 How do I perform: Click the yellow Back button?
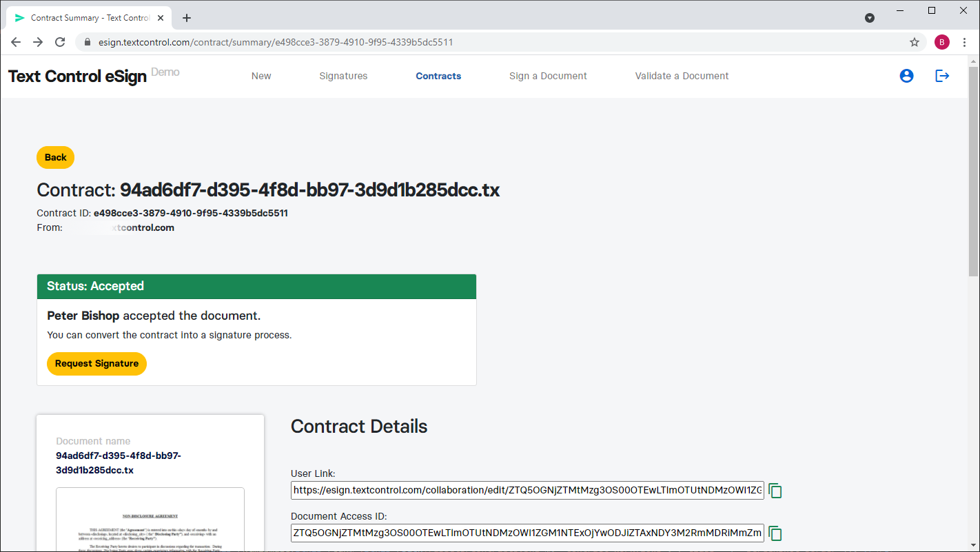coord(55,157)
